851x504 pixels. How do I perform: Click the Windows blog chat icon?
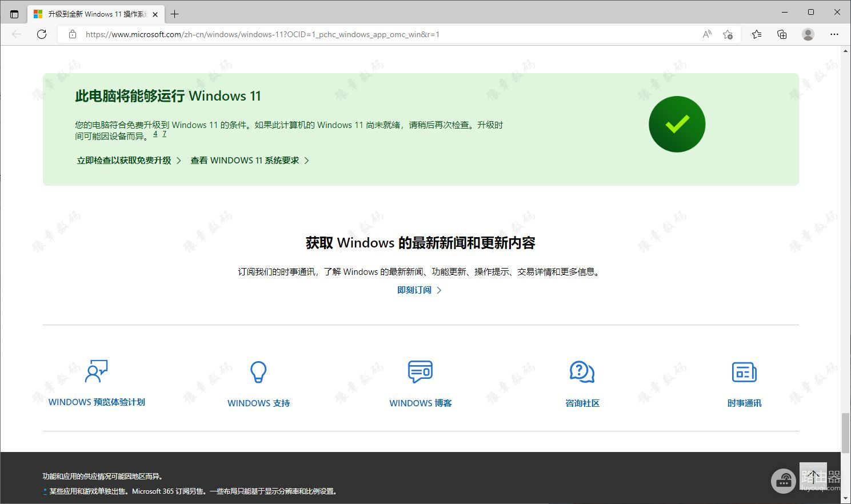click(x=420, y=372)
